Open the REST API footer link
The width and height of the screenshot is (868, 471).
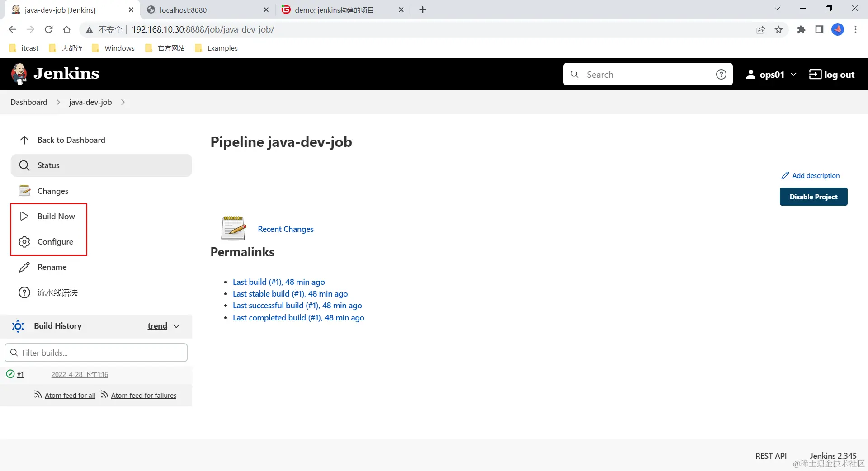click(x=771, y=456)
